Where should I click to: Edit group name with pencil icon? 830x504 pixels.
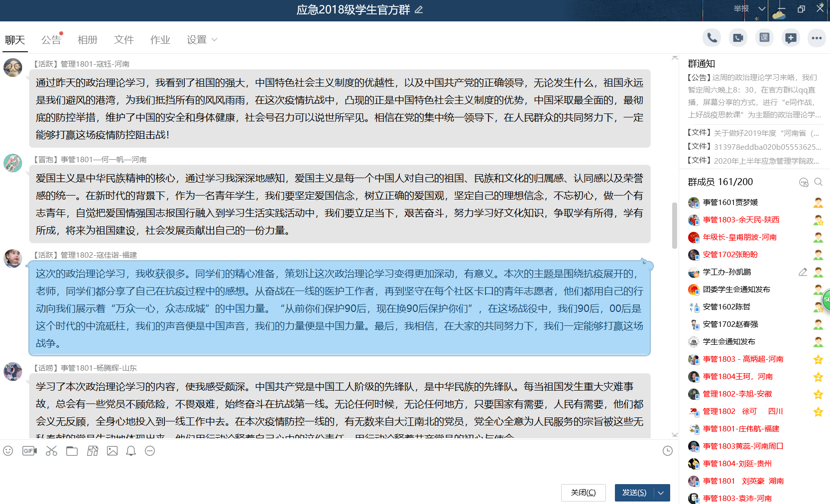click(x=419, y=10)
